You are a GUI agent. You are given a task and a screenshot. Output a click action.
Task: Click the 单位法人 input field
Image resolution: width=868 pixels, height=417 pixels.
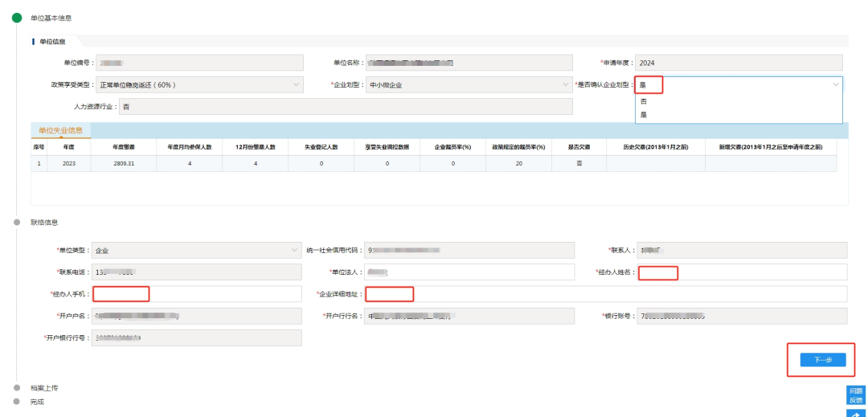point(469,272)
